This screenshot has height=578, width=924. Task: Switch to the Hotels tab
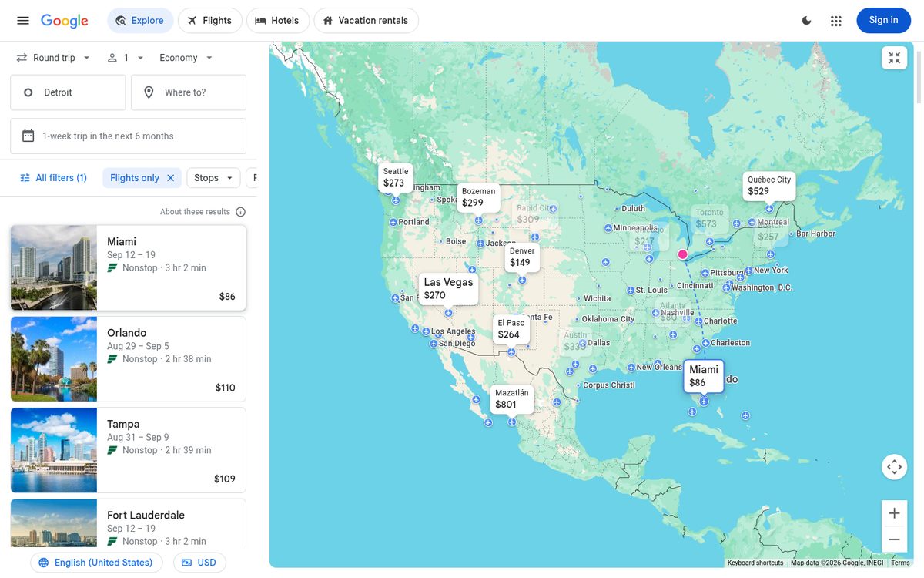pos(278,21)
